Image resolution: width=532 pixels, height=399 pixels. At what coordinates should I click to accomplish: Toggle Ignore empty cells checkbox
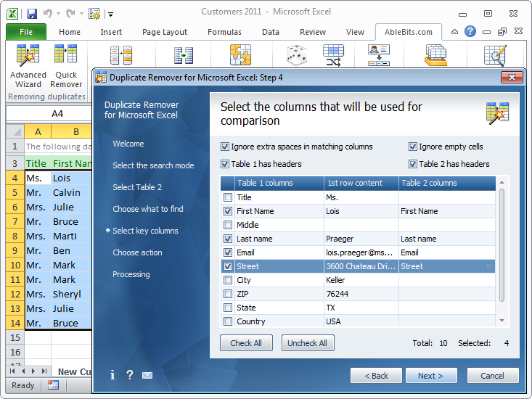[412, 147]
